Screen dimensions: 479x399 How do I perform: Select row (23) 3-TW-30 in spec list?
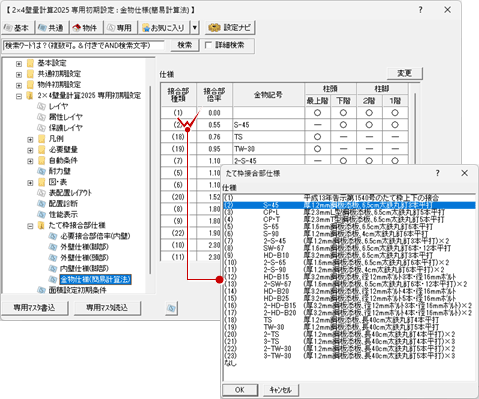(349, 356)
